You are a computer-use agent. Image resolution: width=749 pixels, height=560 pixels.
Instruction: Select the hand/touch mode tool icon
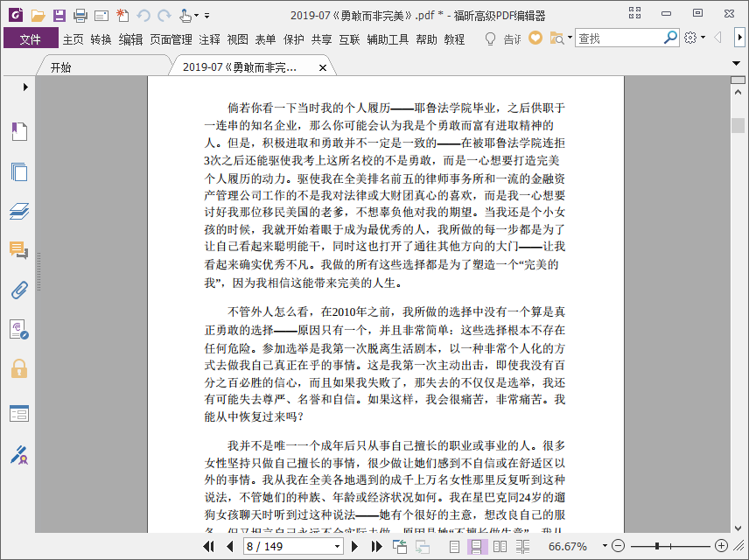[185, 16]
